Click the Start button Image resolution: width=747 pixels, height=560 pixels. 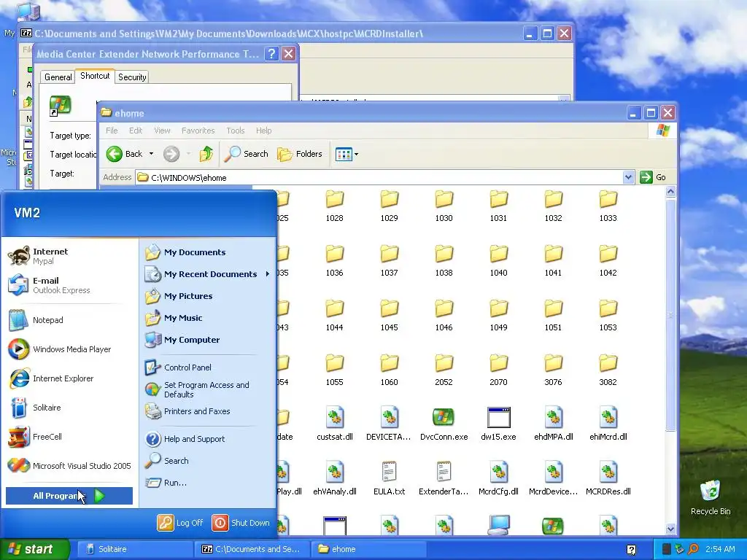tap(34, 549)
